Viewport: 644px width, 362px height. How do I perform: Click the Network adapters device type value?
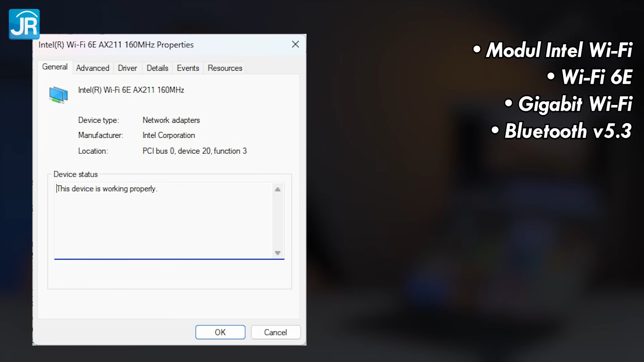click(171, 120)
